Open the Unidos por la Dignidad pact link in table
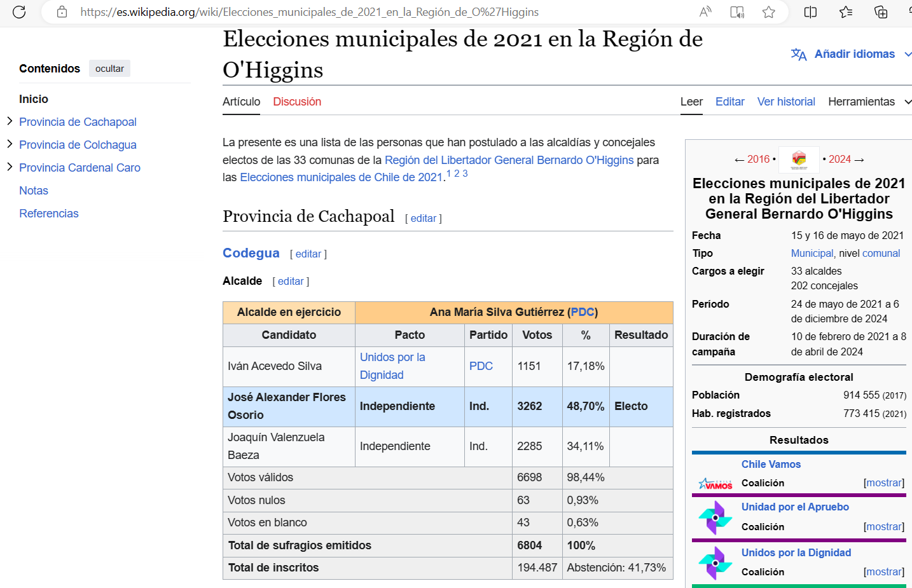This screenshot has height=588, width=912. click(x=392, y=366)
